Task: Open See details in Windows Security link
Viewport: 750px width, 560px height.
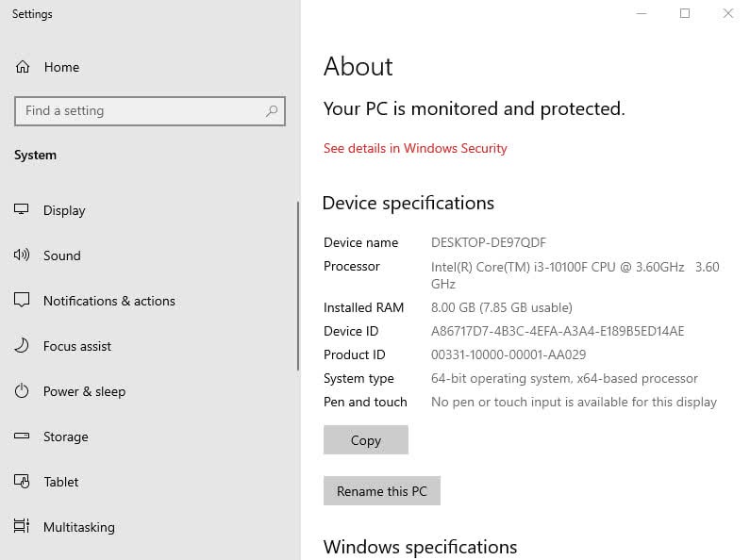Action: [x=415, y=148]
